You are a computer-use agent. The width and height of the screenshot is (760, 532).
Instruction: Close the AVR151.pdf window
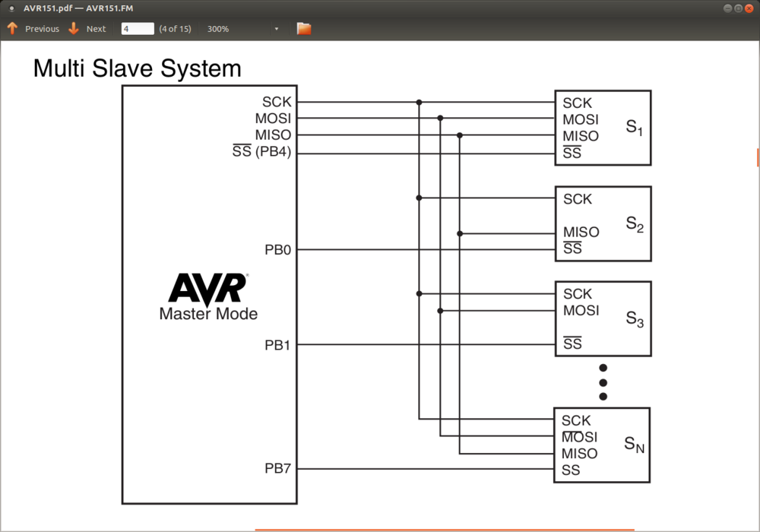click(x=749, y=7)
